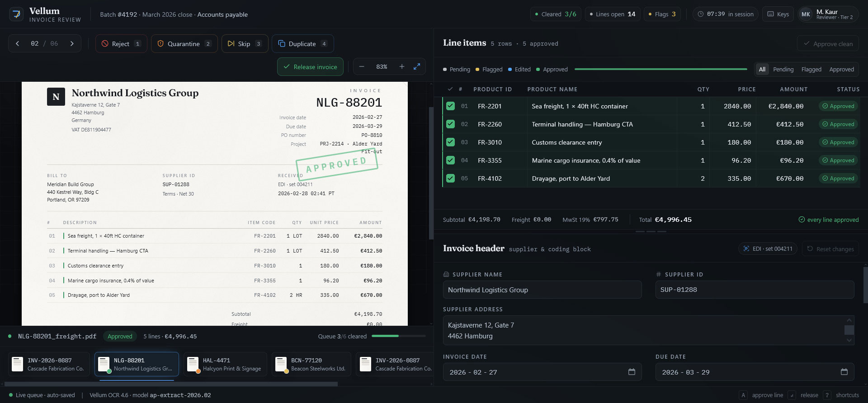Image resolution: width=868 pixels, height=403 pixels.
Task: Advance to next invoice with right chevron
Action: click(72, 44)
